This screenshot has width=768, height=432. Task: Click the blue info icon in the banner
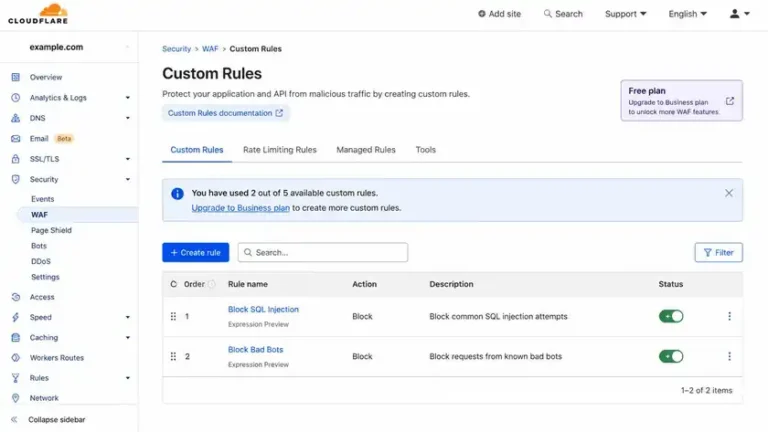pos(177,193)
